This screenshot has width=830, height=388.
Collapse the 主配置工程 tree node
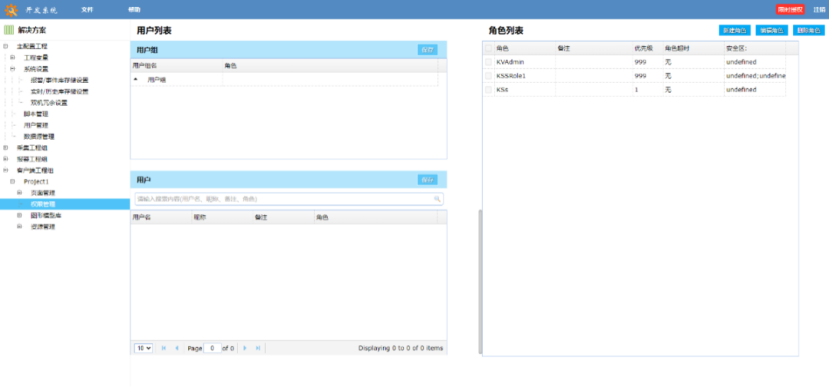(6, 47)
